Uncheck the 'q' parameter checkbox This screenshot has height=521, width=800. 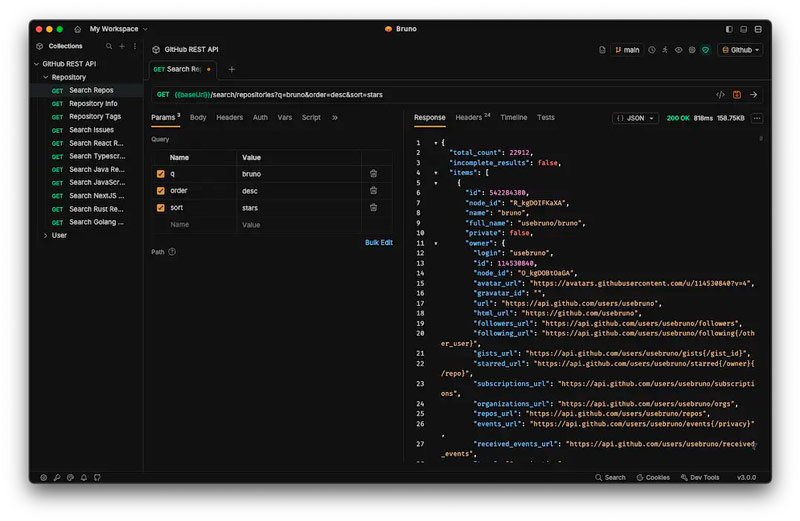pyautogui.click(x=161, y=174)
